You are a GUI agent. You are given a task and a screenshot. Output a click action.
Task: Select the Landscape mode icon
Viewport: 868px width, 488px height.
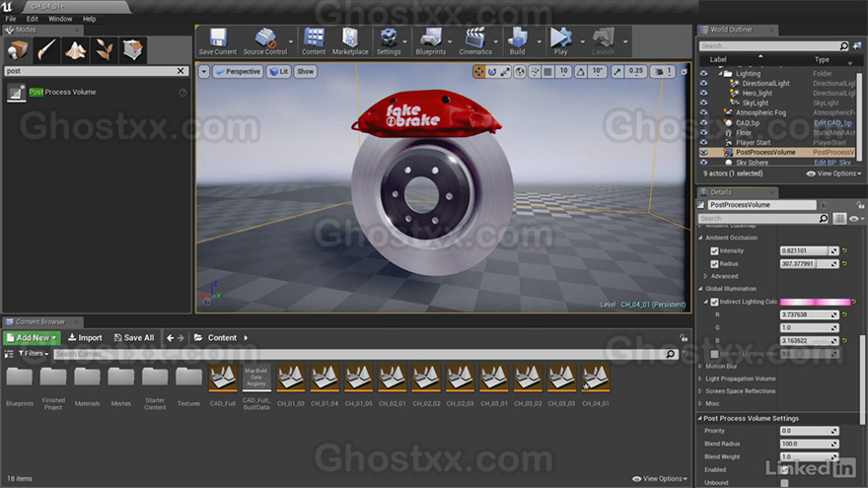pos(75,50)
